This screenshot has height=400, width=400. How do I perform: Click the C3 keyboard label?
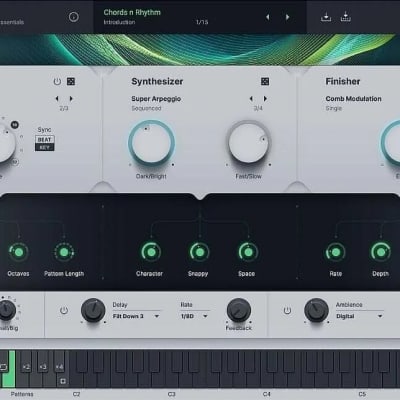click(171, 394)
